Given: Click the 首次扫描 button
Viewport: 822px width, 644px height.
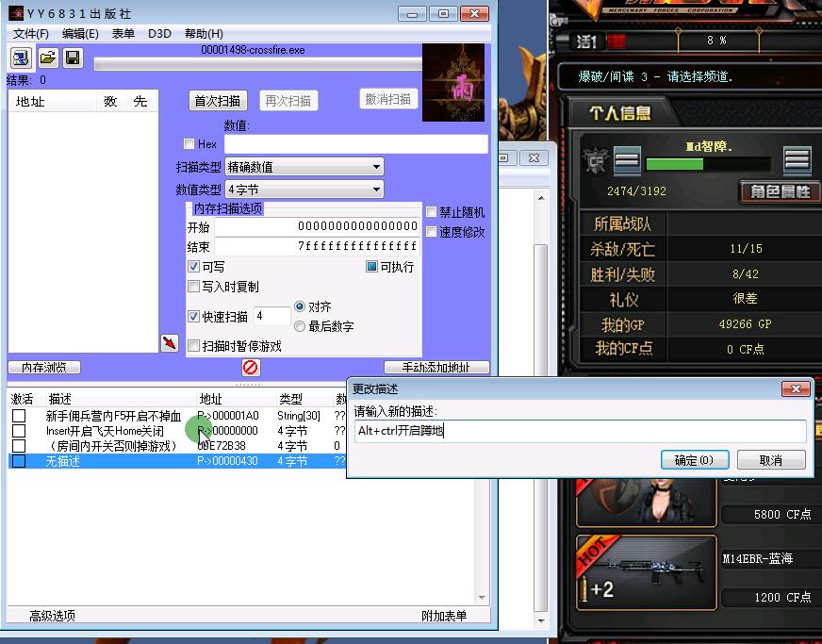Looking at the screenshot, I should (x=218, y=101).
